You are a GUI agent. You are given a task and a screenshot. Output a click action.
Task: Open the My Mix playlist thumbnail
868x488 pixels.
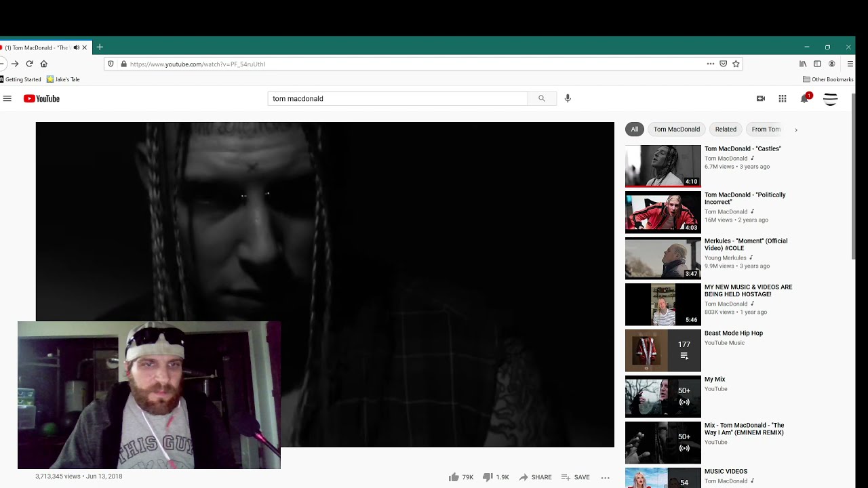(x=663, y=396)
